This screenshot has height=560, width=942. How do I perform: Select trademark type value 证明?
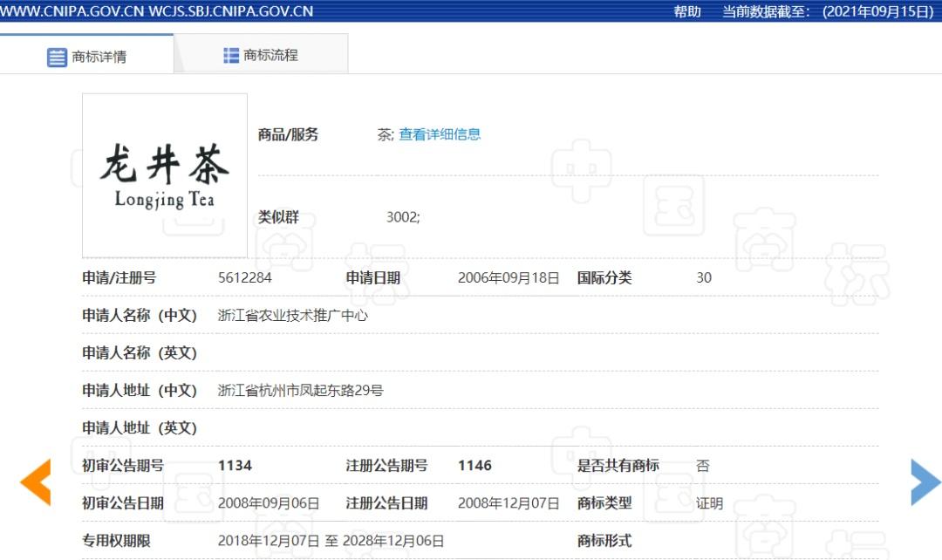coord(709,503)
